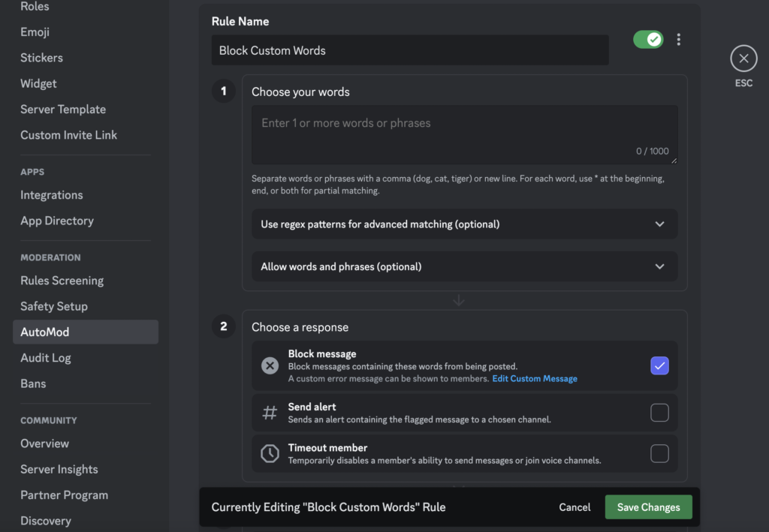This screenshot has height=532, width=769.
Task: Open Custom Invite Link settings
Action: point(68,135)
